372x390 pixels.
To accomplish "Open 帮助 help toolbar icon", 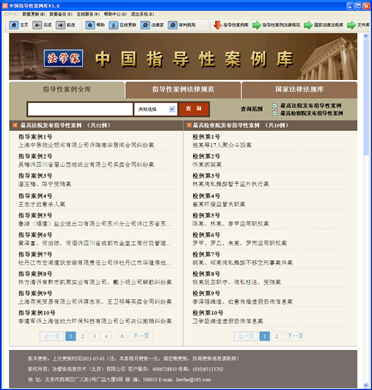I will (x=90, y=25).
